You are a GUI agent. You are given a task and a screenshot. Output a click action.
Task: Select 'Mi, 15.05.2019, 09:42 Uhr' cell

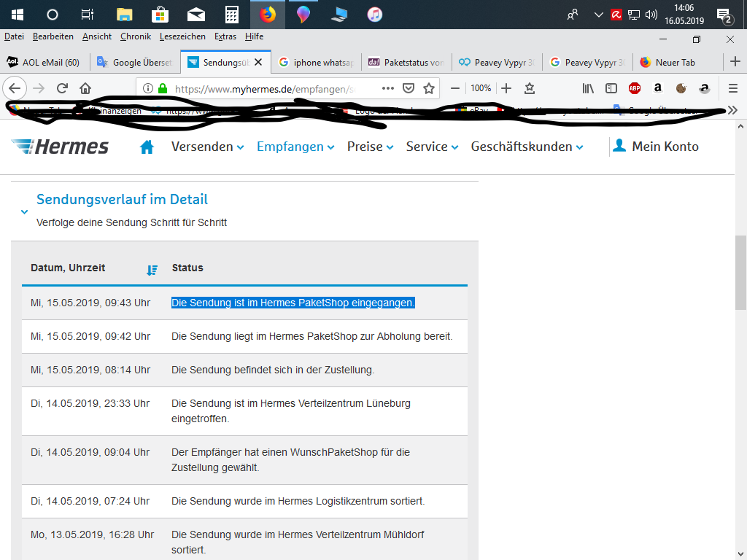[x=90, y=336]
